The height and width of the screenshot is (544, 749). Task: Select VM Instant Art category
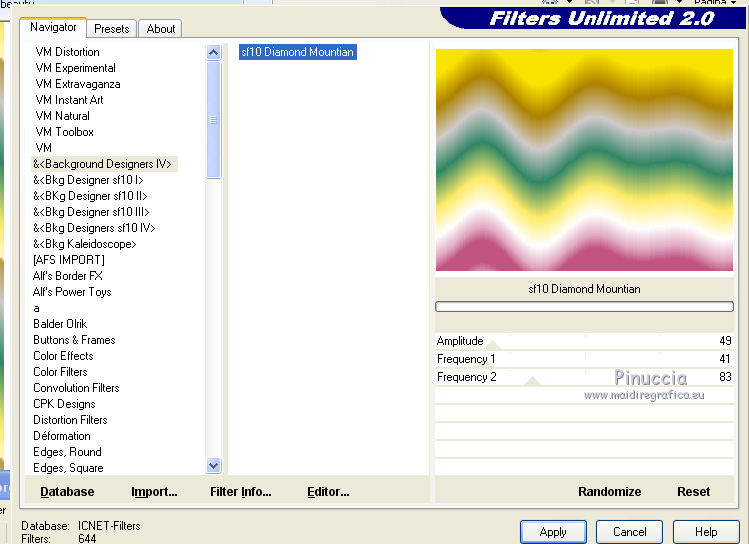point(69,100)
